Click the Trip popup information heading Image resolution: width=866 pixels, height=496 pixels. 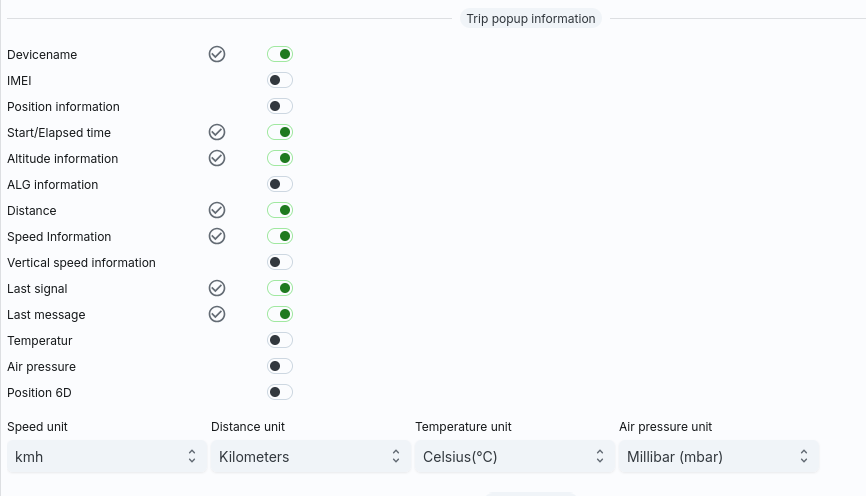coord(531,18)
